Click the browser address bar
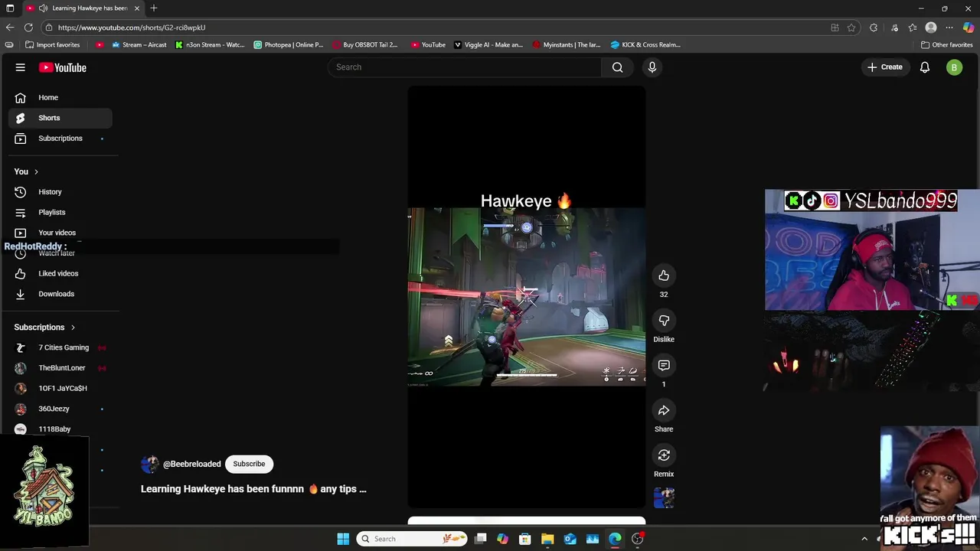Viewport: 980px width, 551px height. pyautogui.click(x=436, y=28)
